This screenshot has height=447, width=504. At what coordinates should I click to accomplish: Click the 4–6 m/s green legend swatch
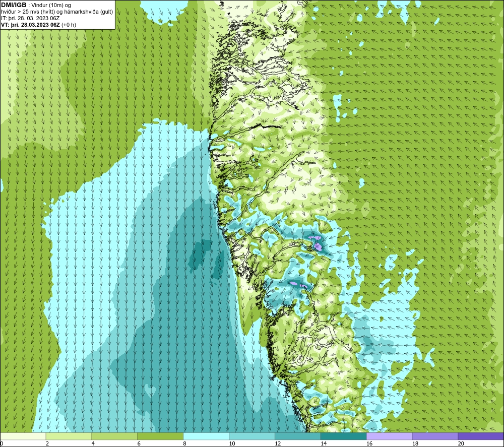click(114, 436)
